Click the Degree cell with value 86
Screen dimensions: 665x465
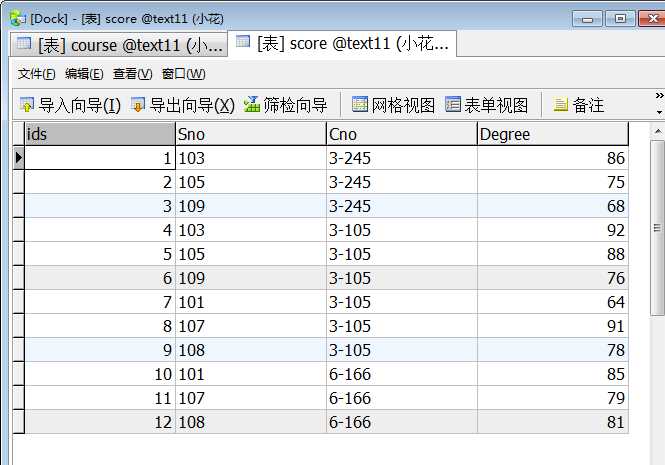pyautogui.click(x=553, y=158)
